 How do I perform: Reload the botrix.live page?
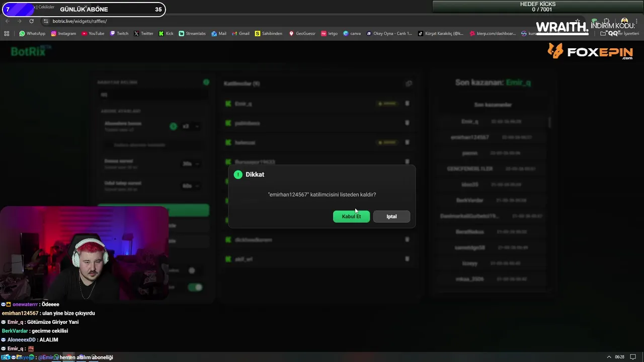coord(31,21)
